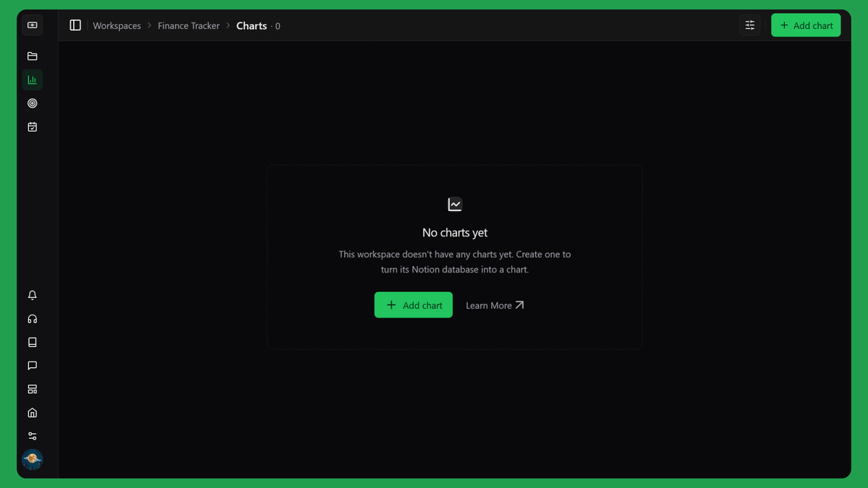Toggle the sidebar panel icon
Screen dimensions: 868x488
75,25
